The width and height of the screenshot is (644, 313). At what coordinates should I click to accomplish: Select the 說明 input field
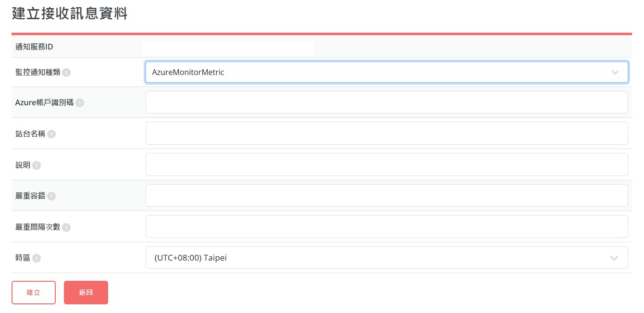coord(386,164)
